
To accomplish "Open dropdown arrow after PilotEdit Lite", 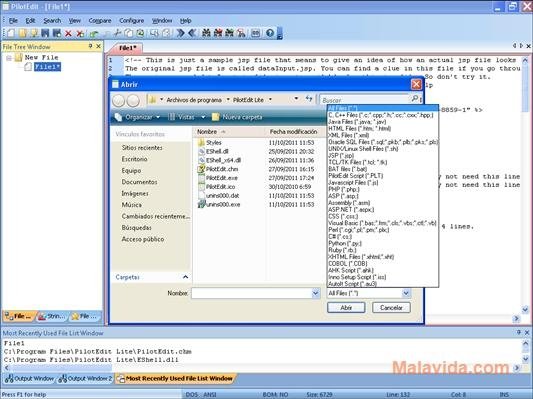I will click(270, 99).
